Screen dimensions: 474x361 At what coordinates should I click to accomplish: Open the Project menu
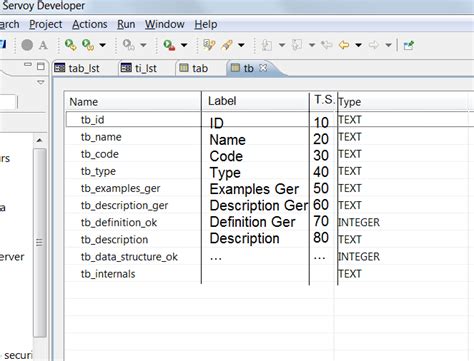point(46,24)
